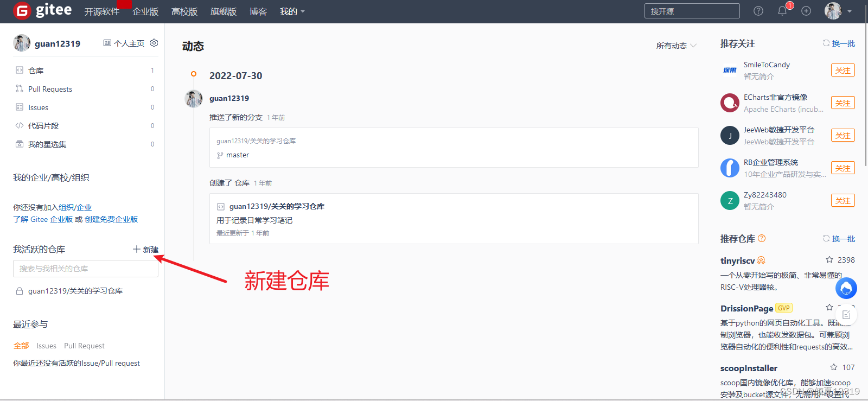The height and width of the screenshot is (401, 868).
Task: Open the tinyriscv repository
Action: 737,260
